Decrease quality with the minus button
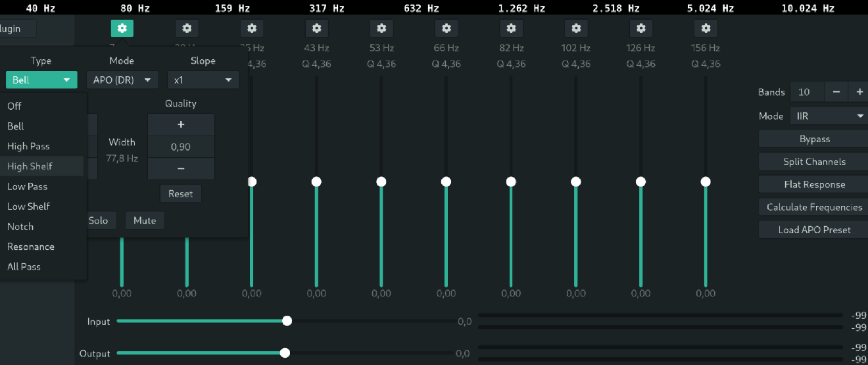This screenshot has width=868, height=365. click(x=181, y=168)
